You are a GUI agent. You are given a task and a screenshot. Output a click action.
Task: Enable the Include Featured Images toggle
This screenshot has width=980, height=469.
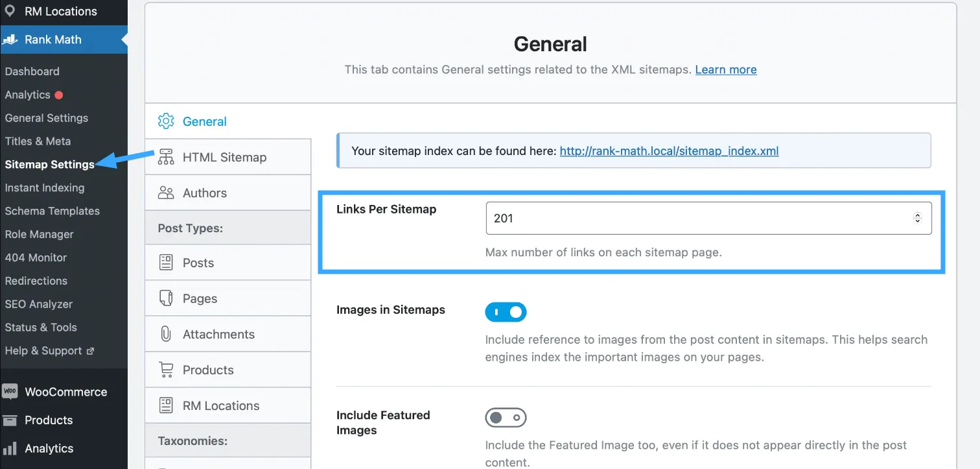pyautogui.click(x=506, y=417)
